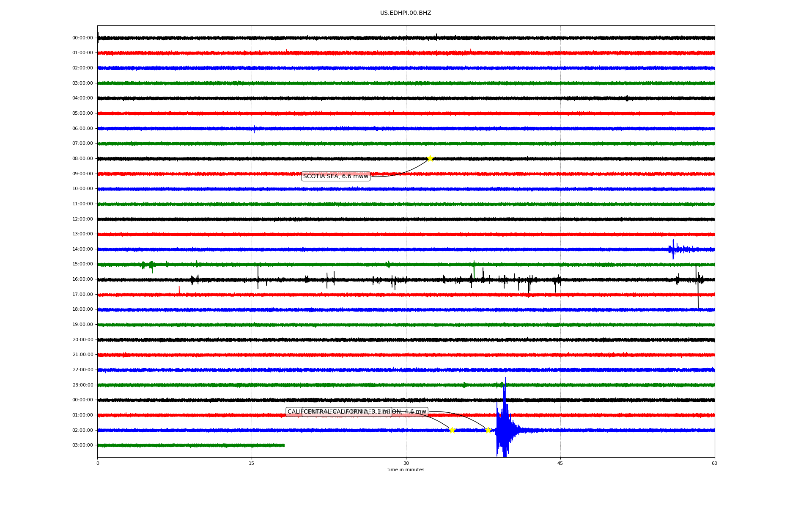Click the 14:00:00 trace label

(82, 249)
